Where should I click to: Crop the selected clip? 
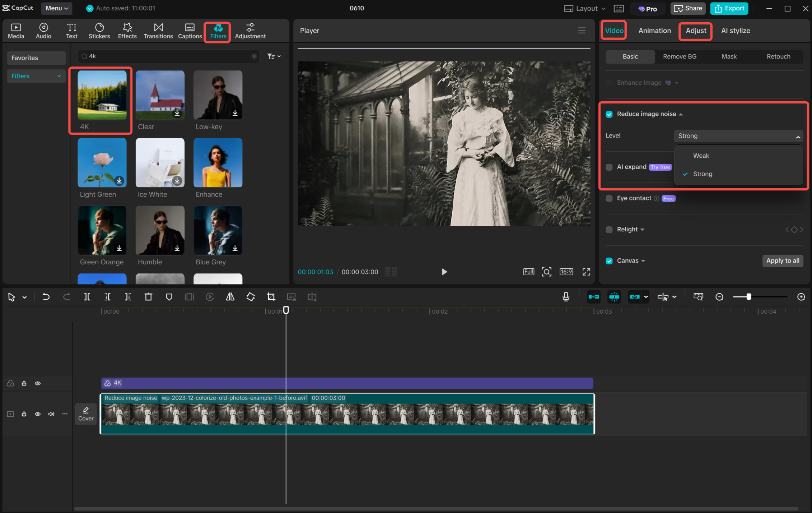click(271, 297)
